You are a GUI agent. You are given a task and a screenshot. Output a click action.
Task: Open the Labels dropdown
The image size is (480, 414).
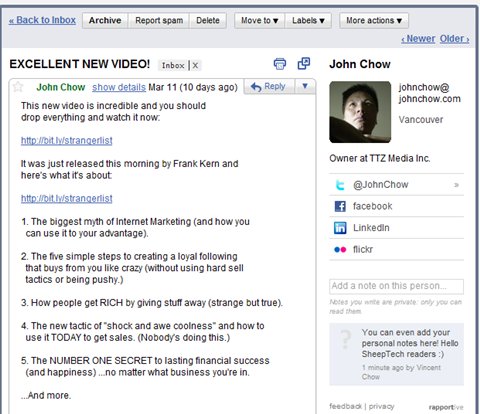coord(308,20)
